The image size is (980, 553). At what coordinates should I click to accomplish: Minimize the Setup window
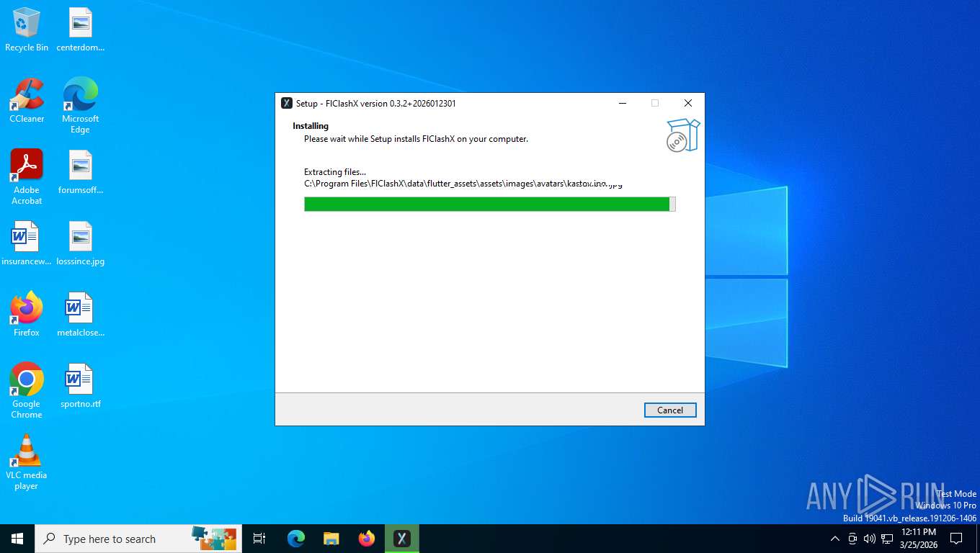coord(622,103)
